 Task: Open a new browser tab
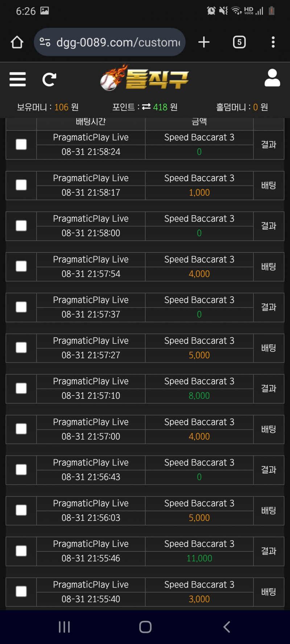pyautogui.click(x=204, y=42)
